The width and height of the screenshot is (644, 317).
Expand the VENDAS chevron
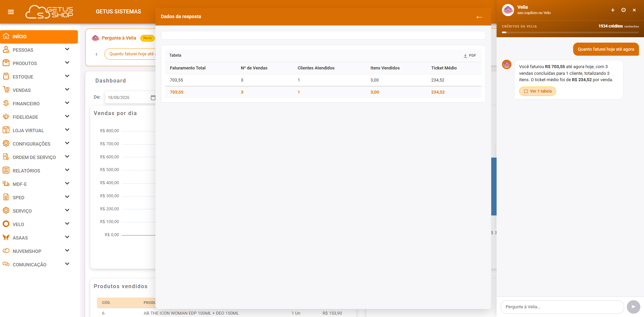[x=67, y=90]
